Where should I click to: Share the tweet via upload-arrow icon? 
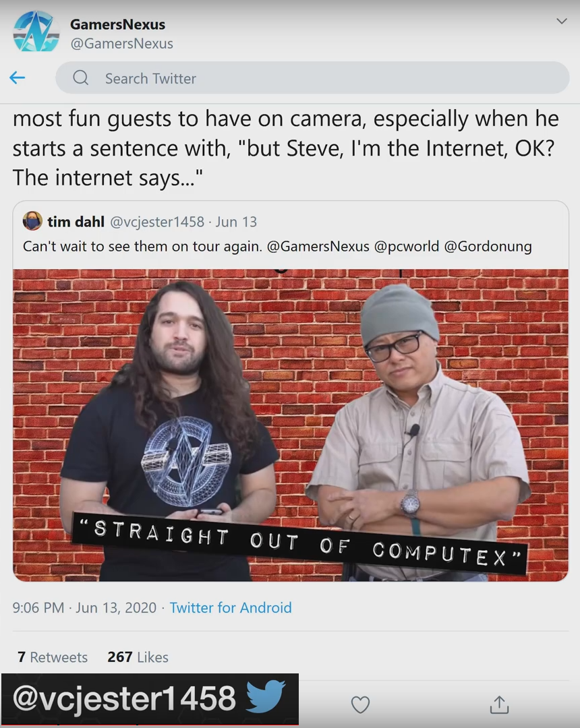[500, 704]
